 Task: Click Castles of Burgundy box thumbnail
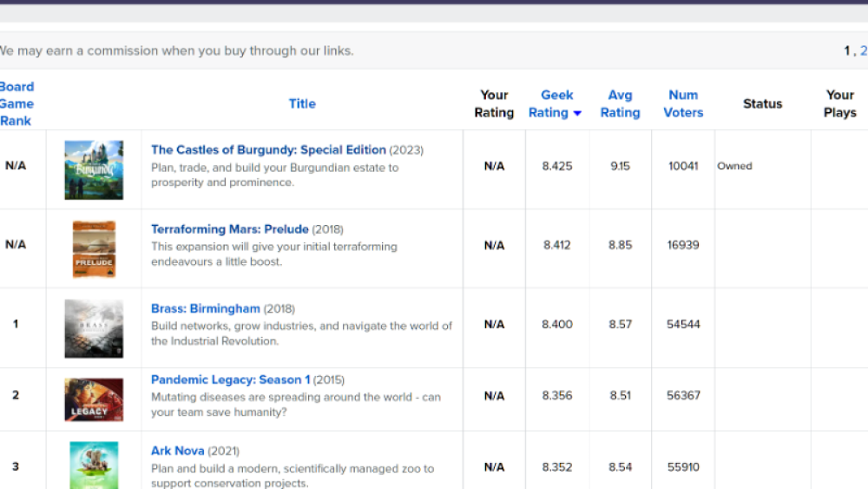pyautogui.click(x=94, y=170)
